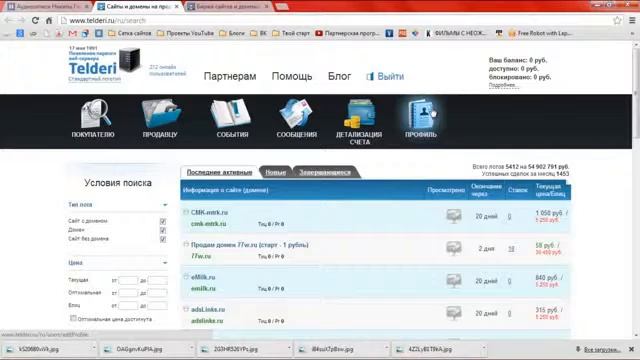The width and height of the screenshot is (640, 360).
Task: Open the Помощь menu item
Action: coord(292,76)
